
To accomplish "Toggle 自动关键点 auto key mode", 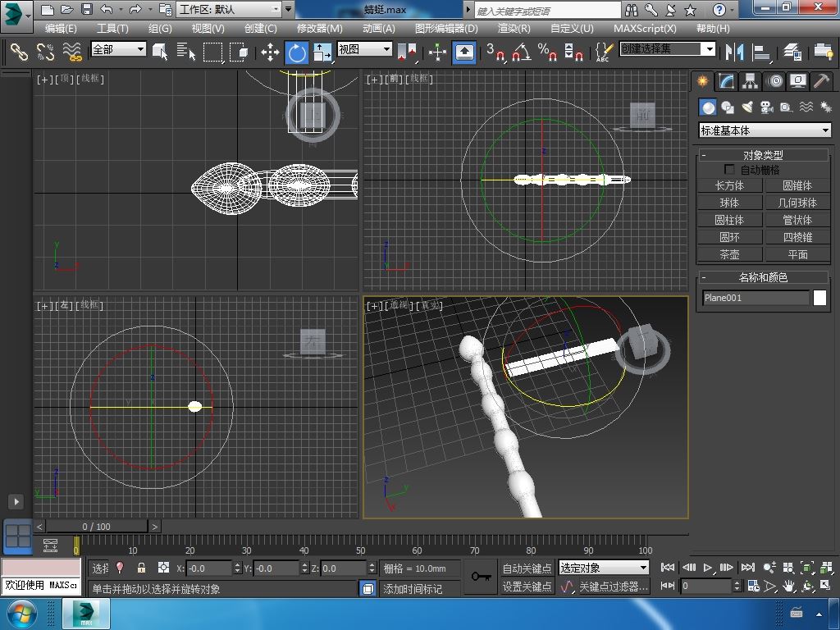I will [x=527, y=568].
